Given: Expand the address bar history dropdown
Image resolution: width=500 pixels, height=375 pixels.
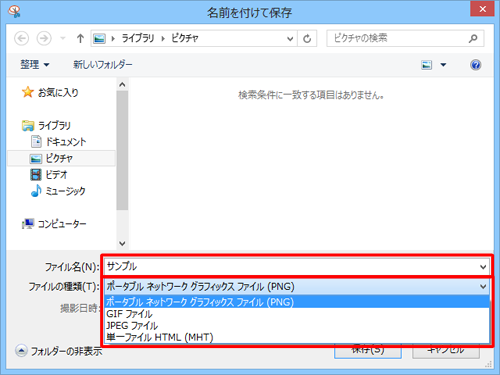Looking at the screenshot, I should click(290, 39).
